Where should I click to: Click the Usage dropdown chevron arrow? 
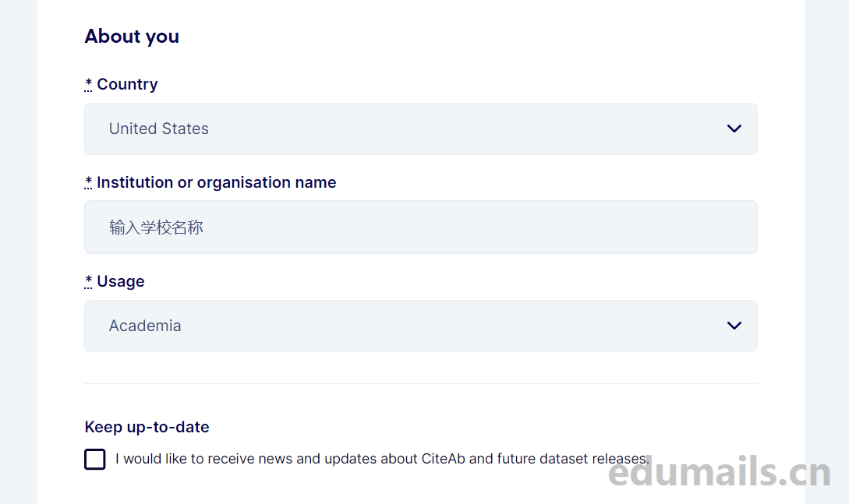click(x=734, y=326)
